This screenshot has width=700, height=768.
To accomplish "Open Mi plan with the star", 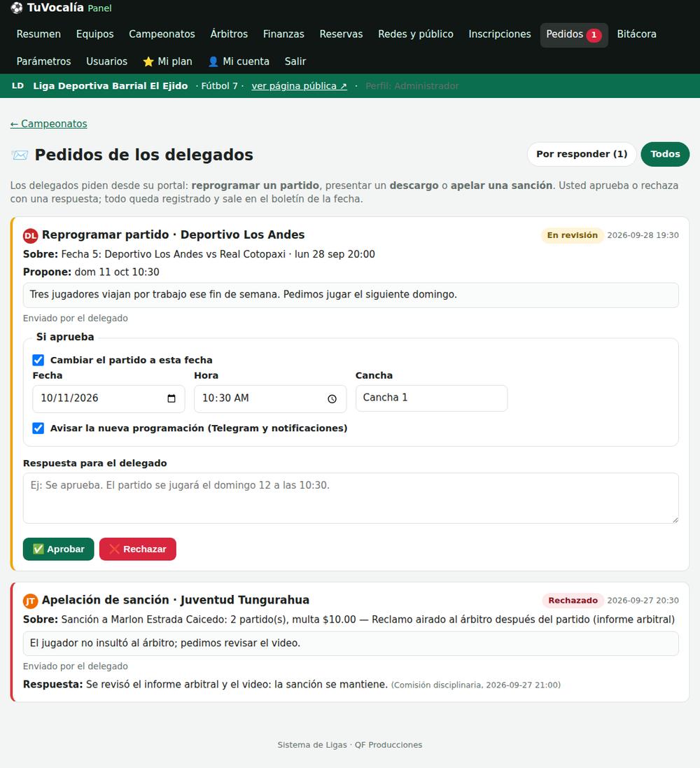I will (167, 62).
